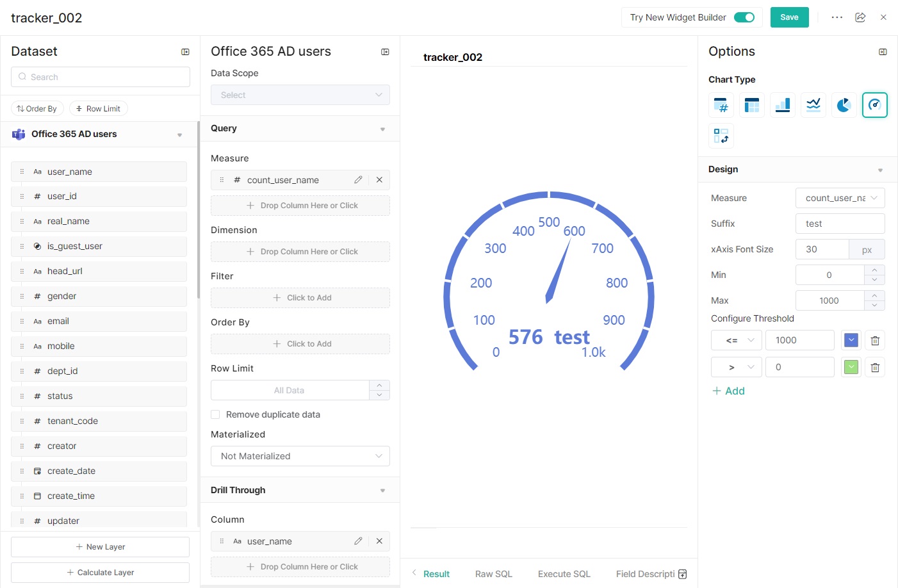This screenshot has height=588, width=898.
Task: Click the Save button
Action: tap(789, 17)
